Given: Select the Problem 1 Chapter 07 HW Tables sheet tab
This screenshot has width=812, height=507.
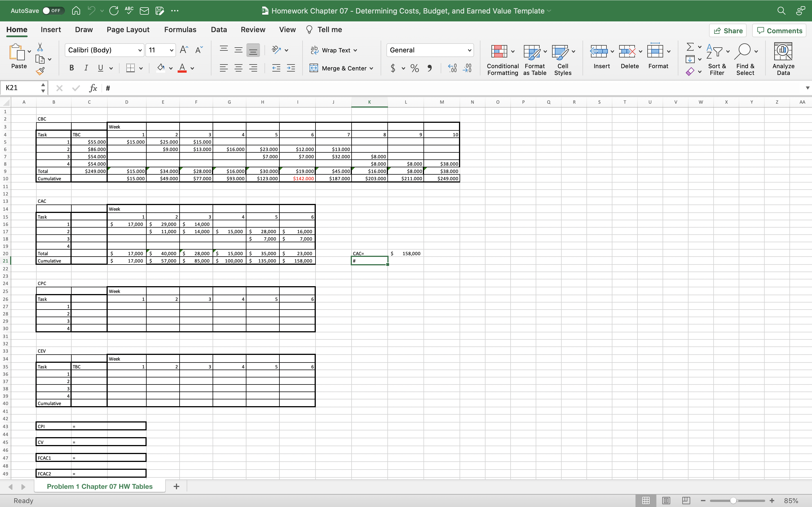Looking at the screenshot, I should click(x=100, y=486).
